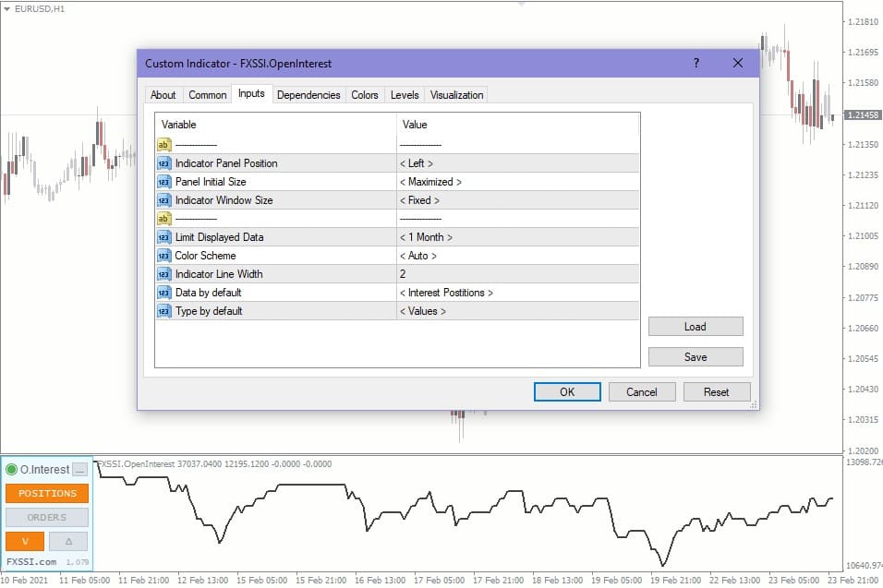Click the EURUSD,H1 chart menu arrow
The image size is (883, 588).
6,9
